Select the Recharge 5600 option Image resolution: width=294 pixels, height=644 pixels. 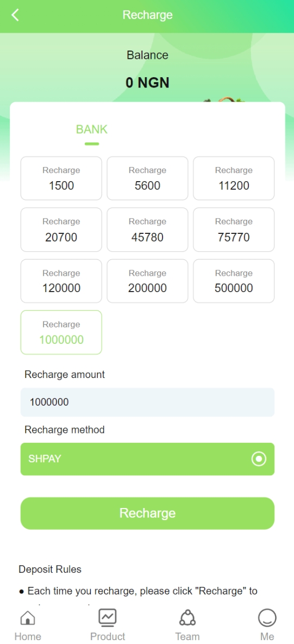147,178
